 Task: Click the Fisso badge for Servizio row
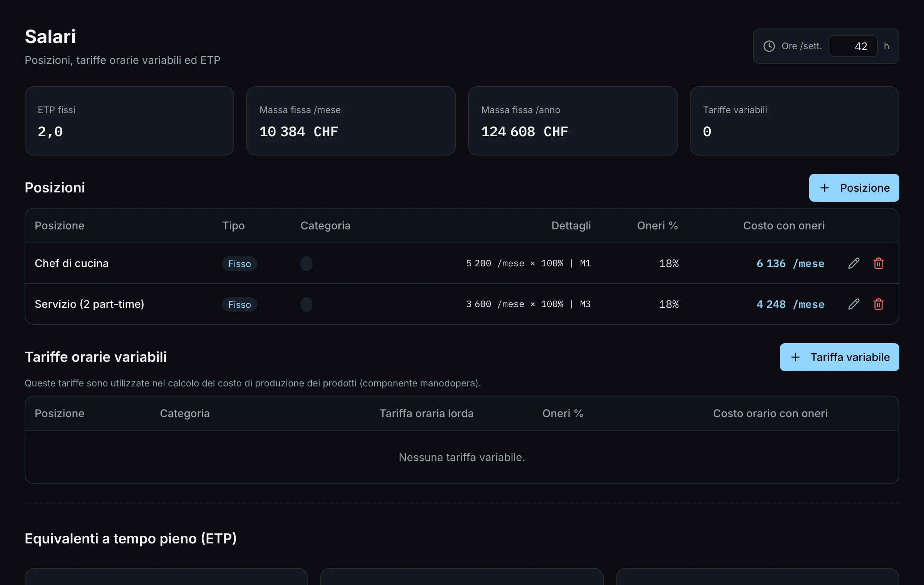coord(239,304)
